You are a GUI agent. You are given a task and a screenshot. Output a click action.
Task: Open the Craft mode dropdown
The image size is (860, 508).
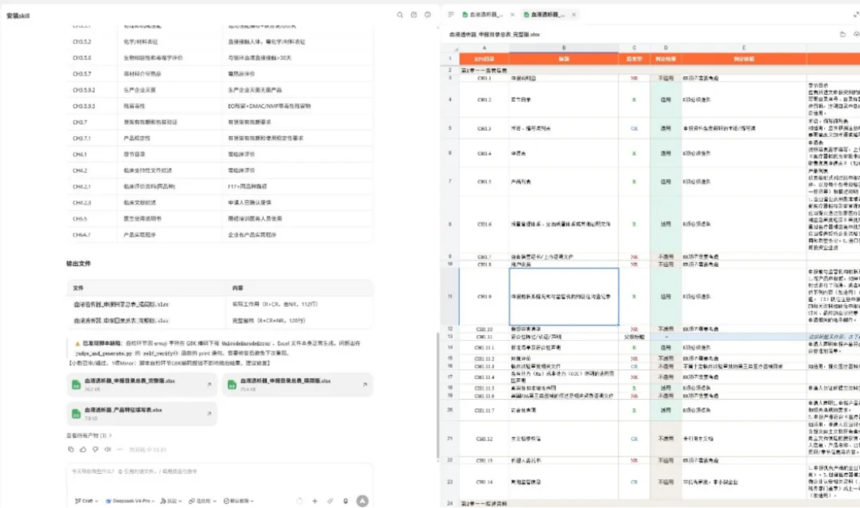(86, 501)
